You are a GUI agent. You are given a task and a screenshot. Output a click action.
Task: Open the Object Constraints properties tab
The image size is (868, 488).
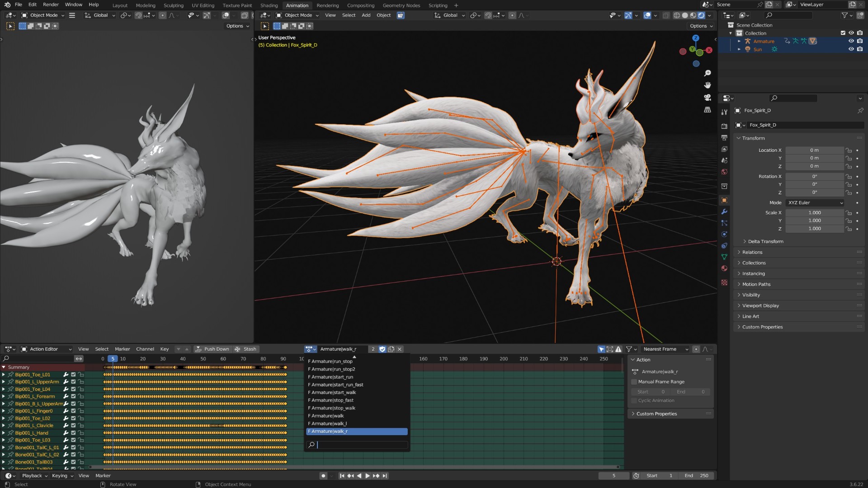[x=724, y=245]
